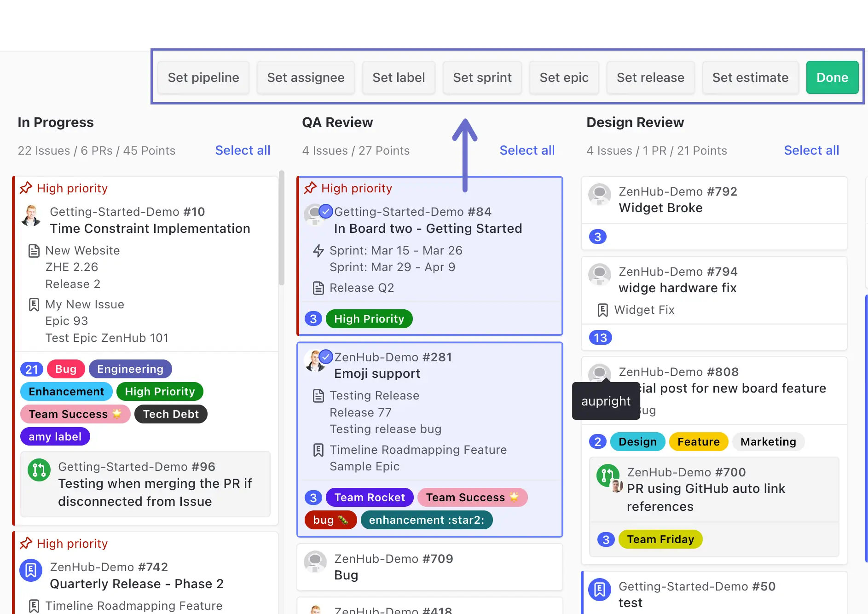Click the Team Rocket label on Emoji support
Image resolution: width=868 pixels, height=614 pixels.
point(370,498)
